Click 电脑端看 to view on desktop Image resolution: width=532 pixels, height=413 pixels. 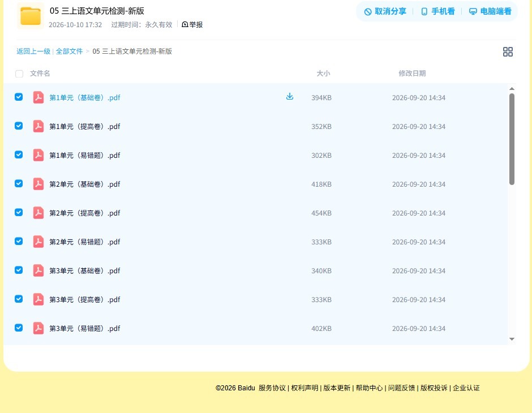click(x=490, y=11)
